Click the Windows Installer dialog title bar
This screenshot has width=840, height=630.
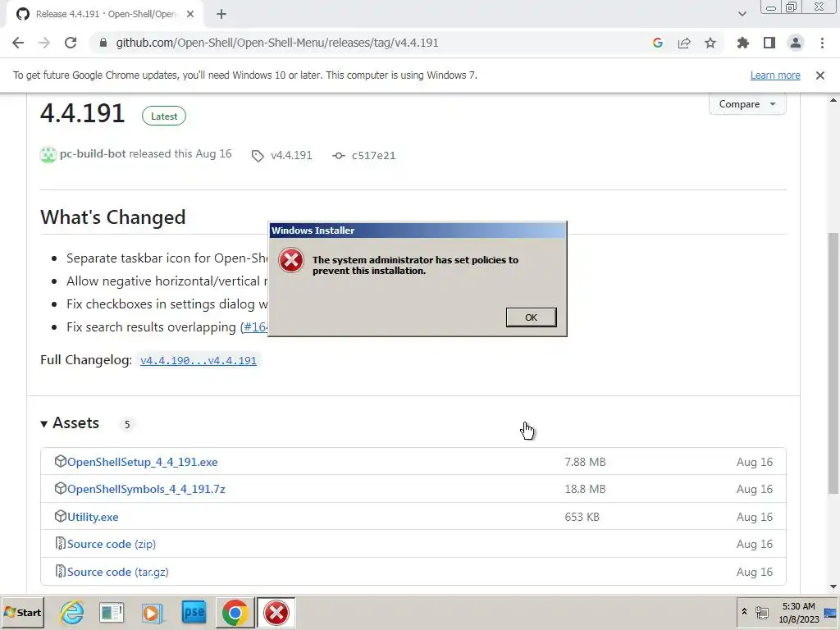[418, 231]
